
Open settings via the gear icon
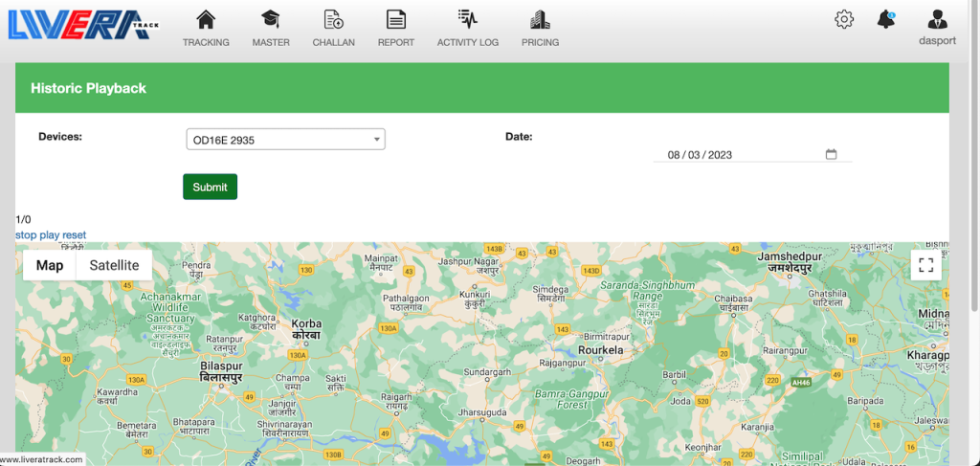tap(843, 19)
